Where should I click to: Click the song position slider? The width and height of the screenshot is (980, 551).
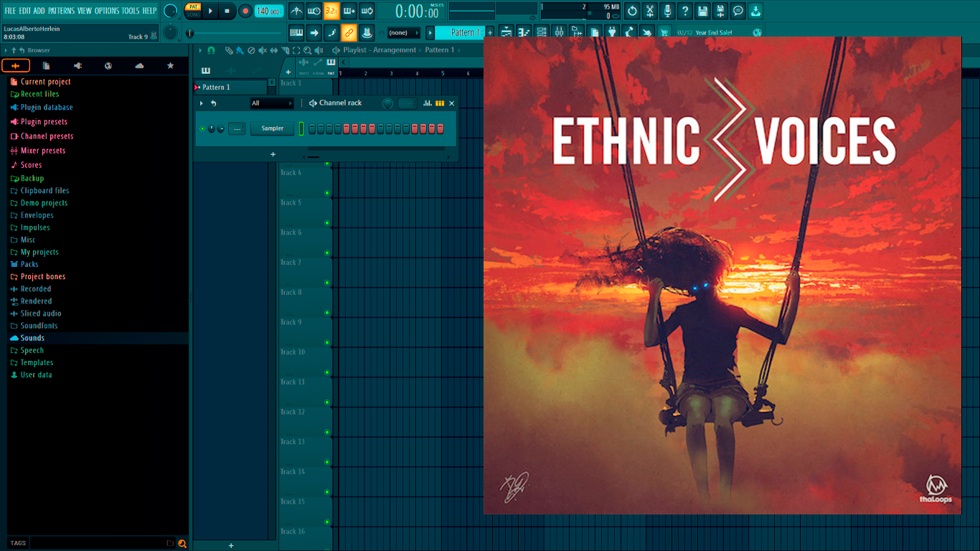pos(235,33)
